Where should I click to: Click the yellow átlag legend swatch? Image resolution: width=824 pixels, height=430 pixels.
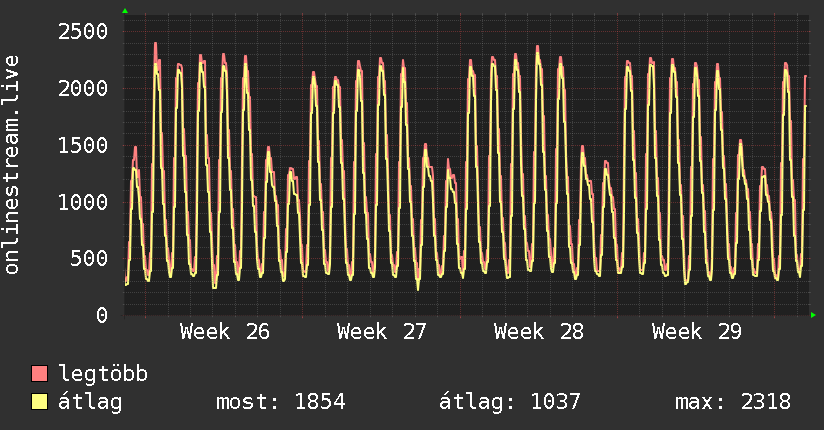pos(39,402)
